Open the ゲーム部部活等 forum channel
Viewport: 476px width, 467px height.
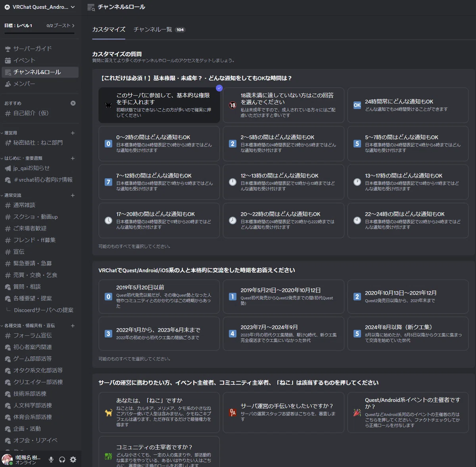pos(40,359)
